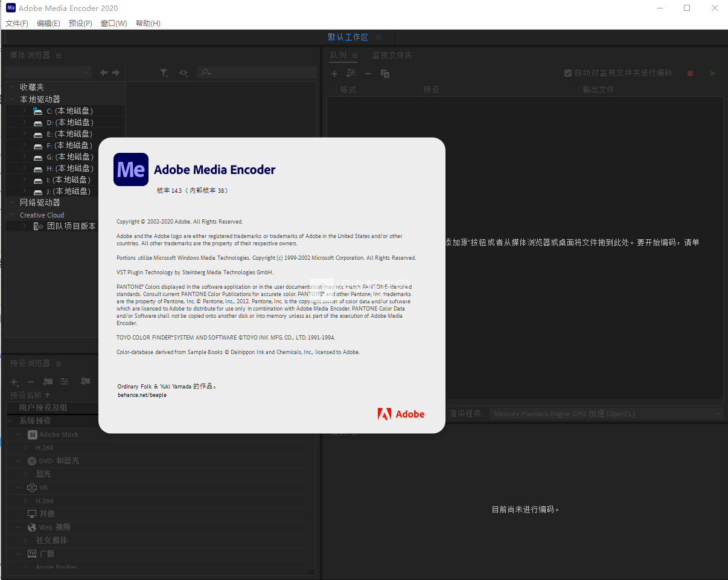This screenshot has width=728, height=580.
Task: Click the globe icon beside Web 视频
Action: 32,527
